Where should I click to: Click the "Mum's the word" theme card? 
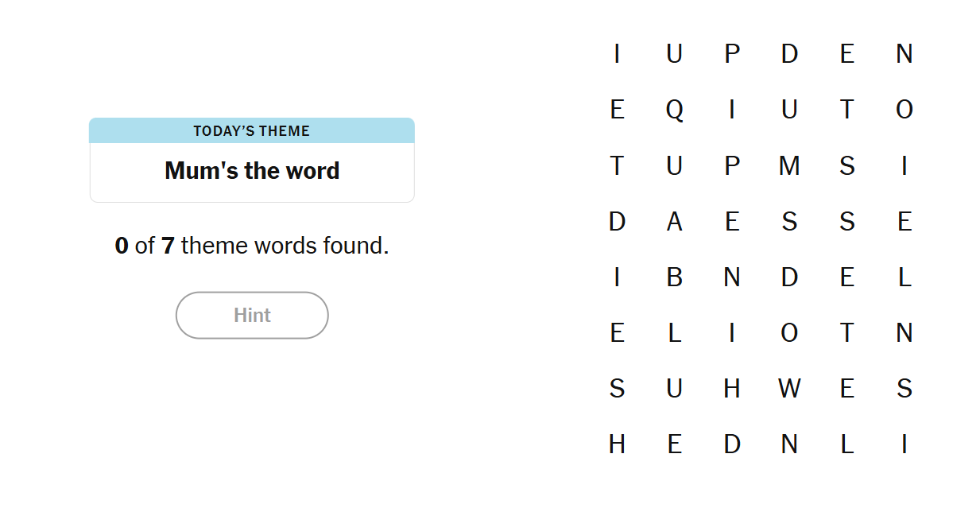coord(252,171)
